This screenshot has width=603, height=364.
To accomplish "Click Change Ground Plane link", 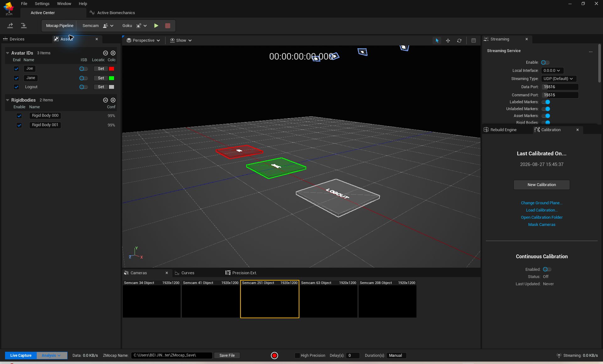I will coord(541,203).
